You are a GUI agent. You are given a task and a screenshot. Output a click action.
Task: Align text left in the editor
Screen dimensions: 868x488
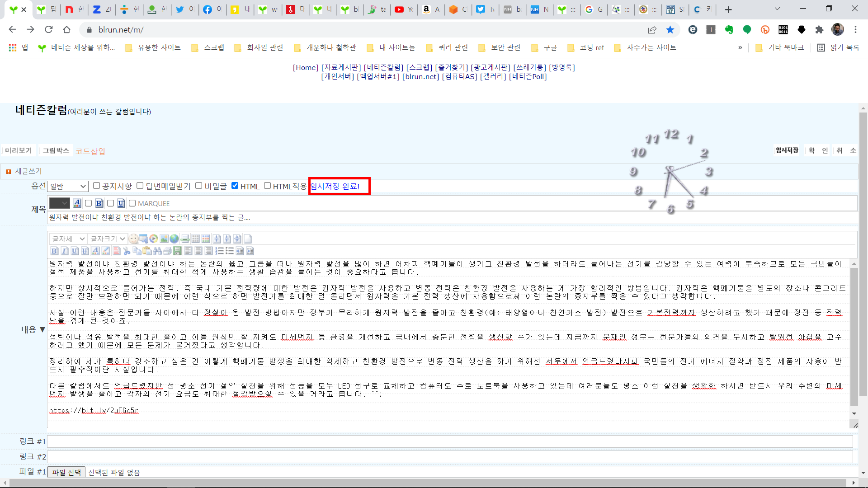tap(188, 251)
